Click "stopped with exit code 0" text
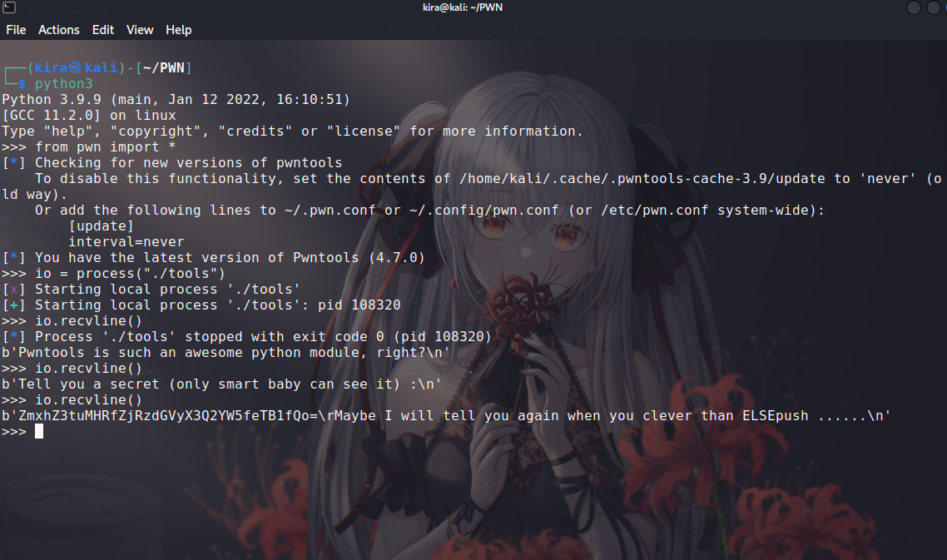The width and height of the screenshot is (947, 560). [x=285, y=336]
